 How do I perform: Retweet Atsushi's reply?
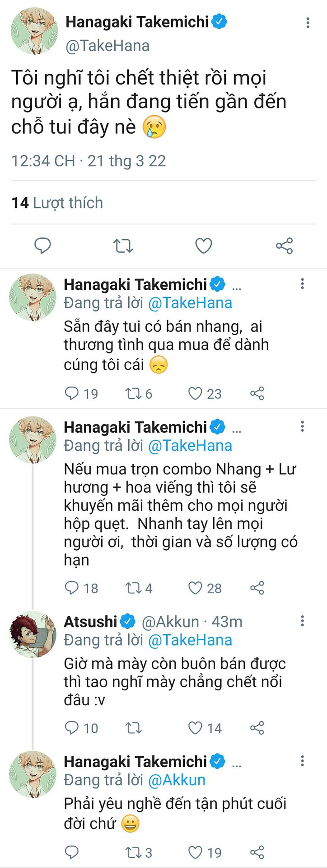[134, 728]
